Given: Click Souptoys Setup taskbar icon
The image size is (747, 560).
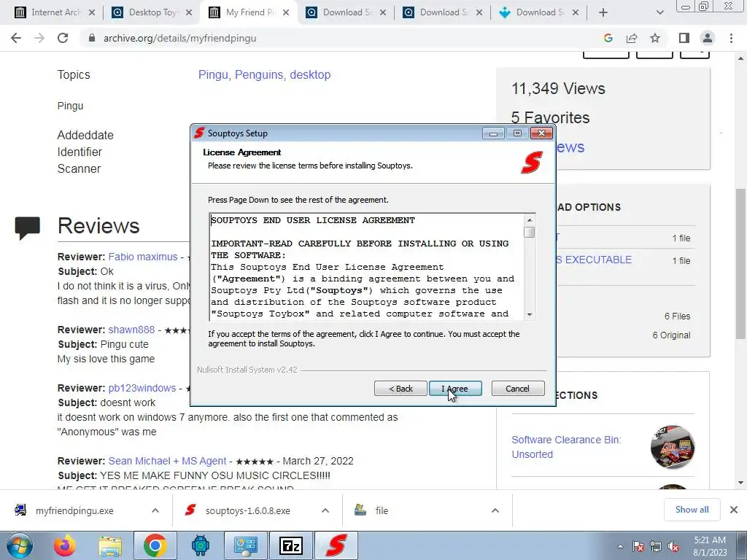Looking at the screenshot, I should (x=336, y=545).
